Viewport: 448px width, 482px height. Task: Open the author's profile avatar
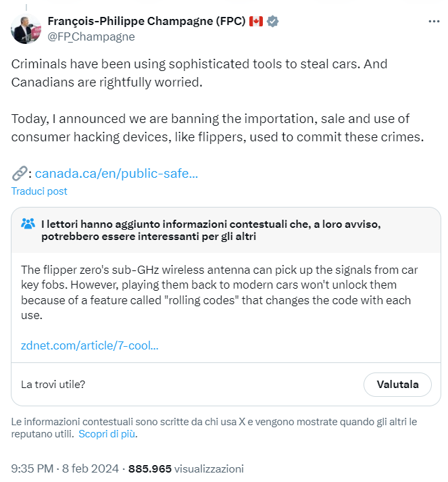tap(26, 28)
